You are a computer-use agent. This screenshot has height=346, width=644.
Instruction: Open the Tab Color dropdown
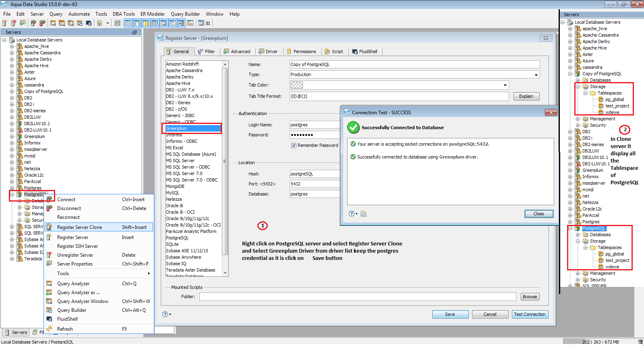tap(505, 85)
